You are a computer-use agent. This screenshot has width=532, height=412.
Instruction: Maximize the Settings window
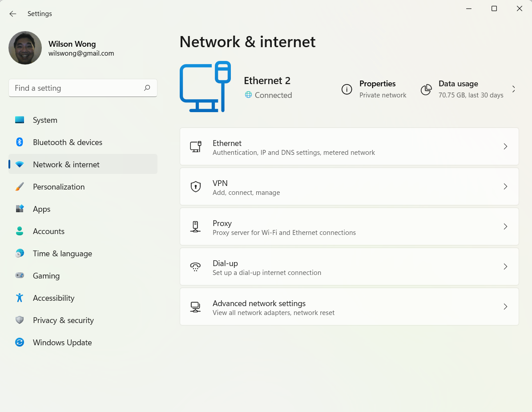pos(494,8)
